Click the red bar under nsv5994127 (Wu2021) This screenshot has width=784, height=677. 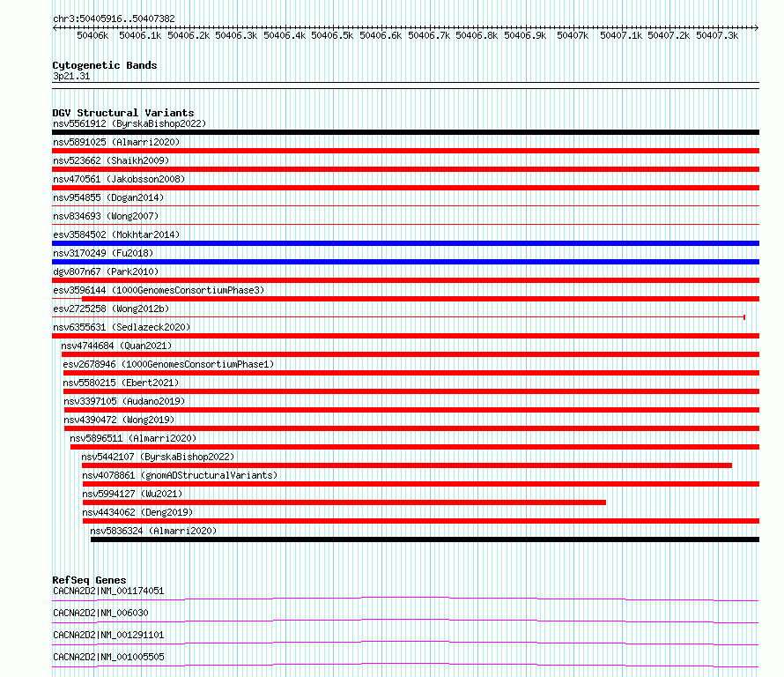344,502
